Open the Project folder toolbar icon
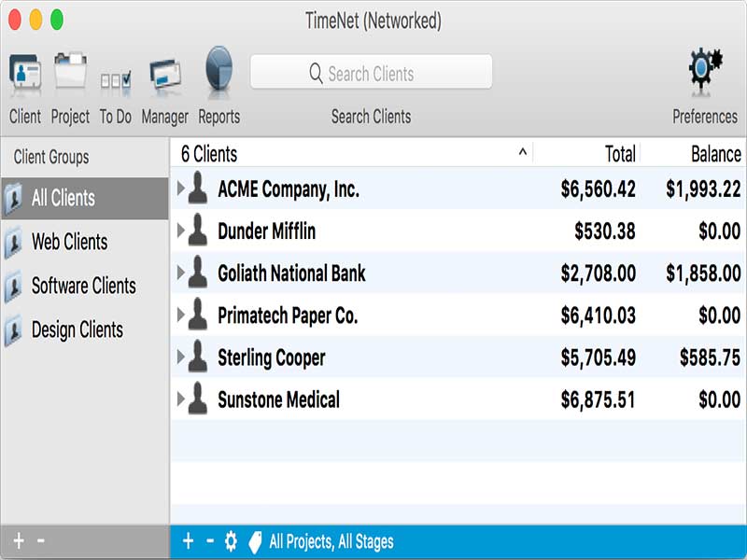The image size is (747, 560). tap(70, 72)
